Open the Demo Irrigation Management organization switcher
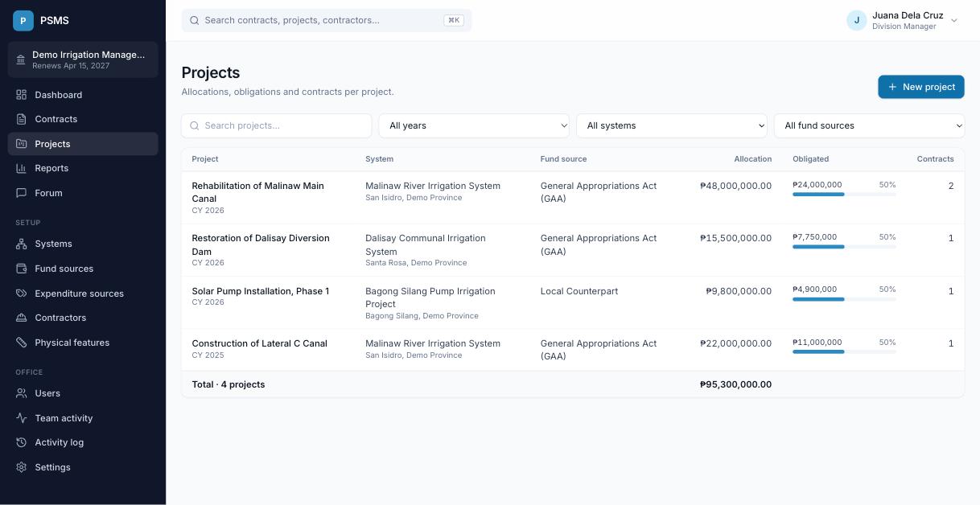The image size is (980, 505). click(83, 60)
